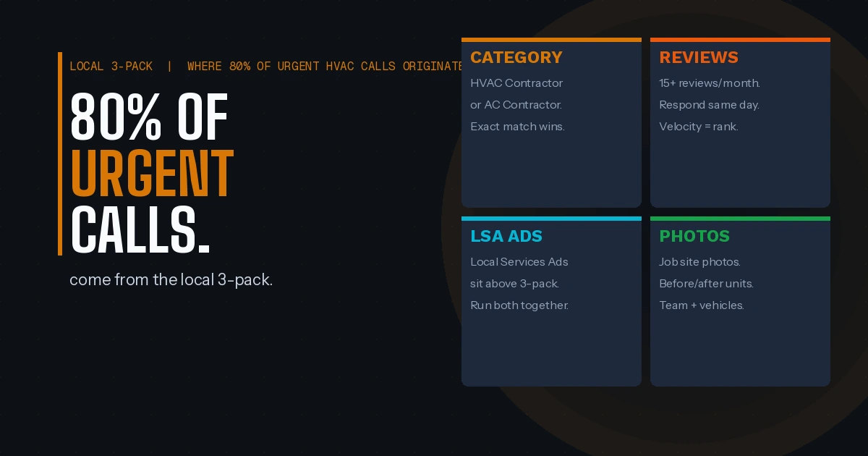Select the REVIEWS card heading
This screenshot has height=456, width=868.
698,58
